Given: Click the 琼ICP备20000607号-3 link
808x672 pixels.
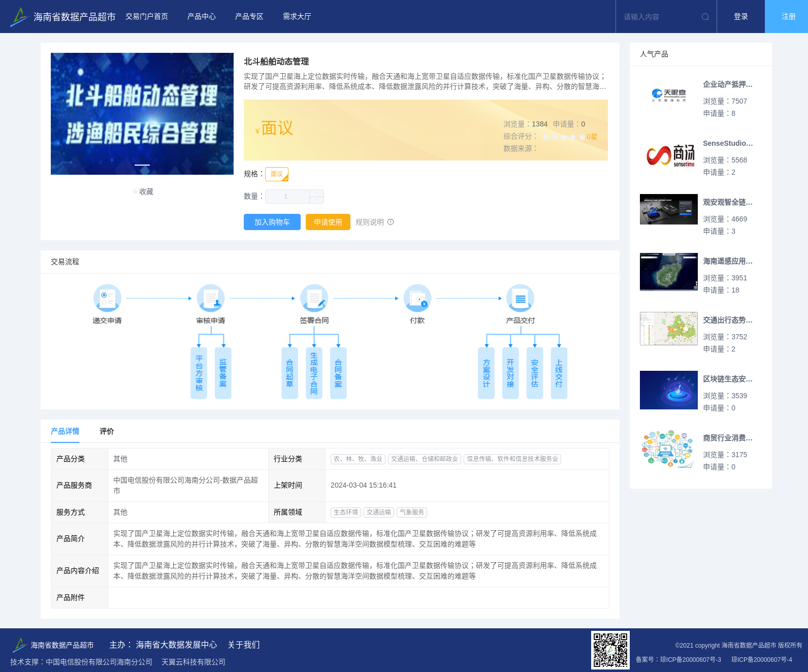Looking at the screenshot, I should pos(691,659).
